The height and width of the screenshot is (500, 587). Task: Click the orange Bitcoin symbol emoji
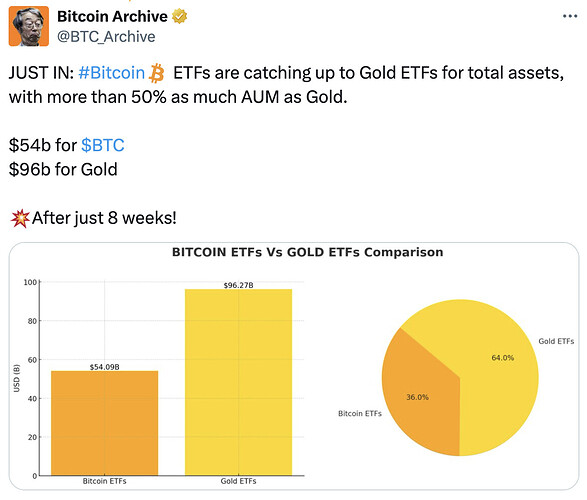(157, 73)
